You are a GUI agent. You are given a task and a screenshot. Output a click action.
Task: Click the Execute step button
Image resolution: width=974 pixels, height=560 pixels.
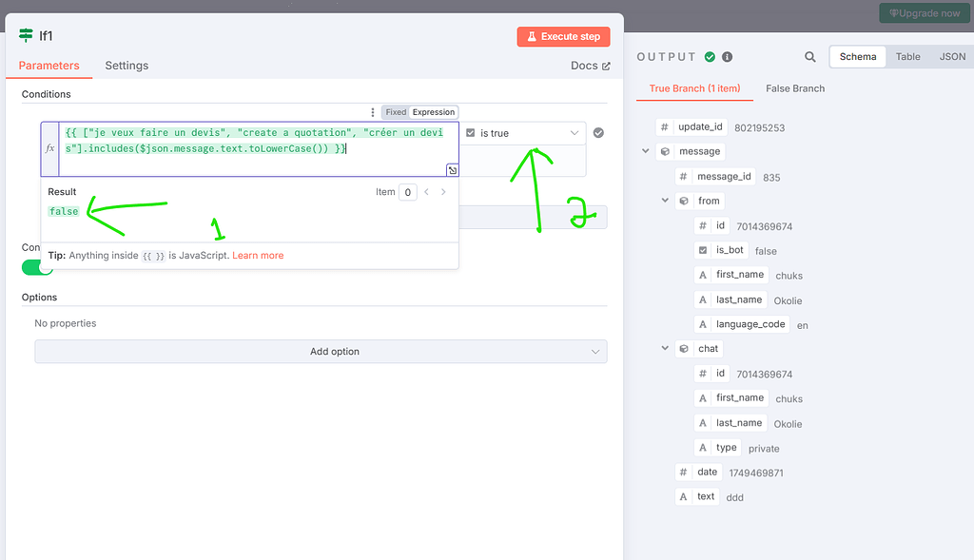[563, 36]
